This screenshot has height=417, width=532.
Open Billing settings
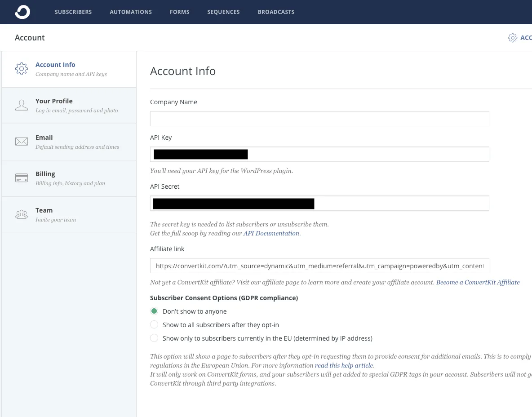click(x=69, y=178)
